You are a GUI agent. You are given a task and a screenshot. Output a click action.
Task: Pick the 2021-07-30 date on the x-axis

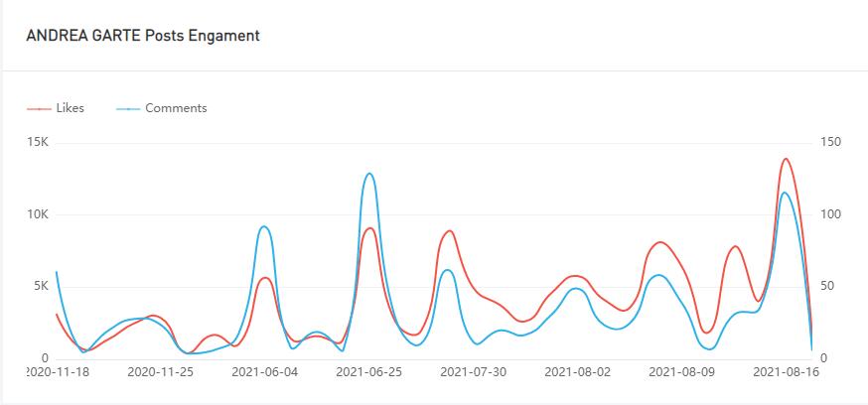pos(473,373)
